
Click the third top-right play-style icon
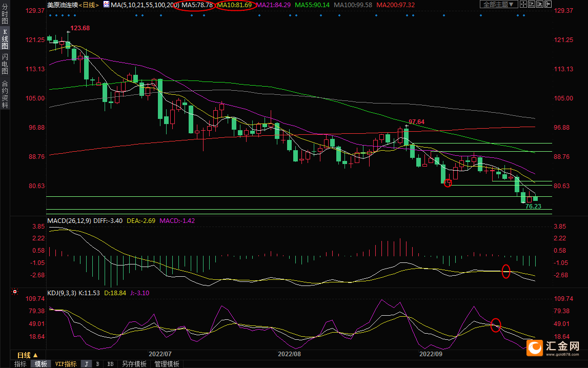539,5
